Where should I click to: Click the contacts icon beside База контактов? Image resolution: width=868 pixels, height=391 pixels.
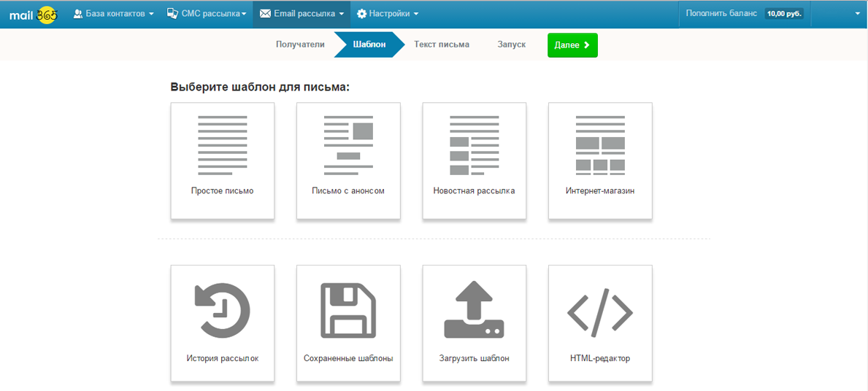click(x=78, y=14)
